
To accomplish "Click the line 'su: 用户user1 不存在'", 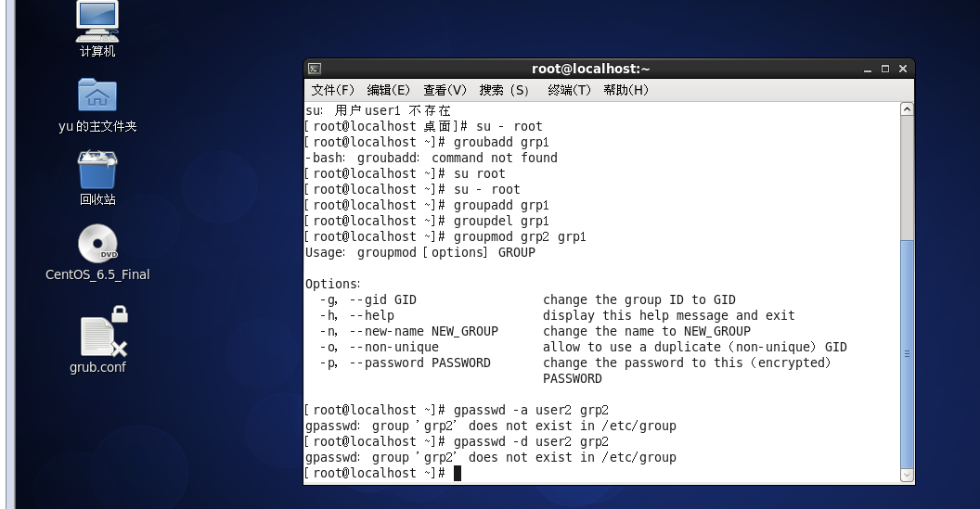I will [378, 110].
